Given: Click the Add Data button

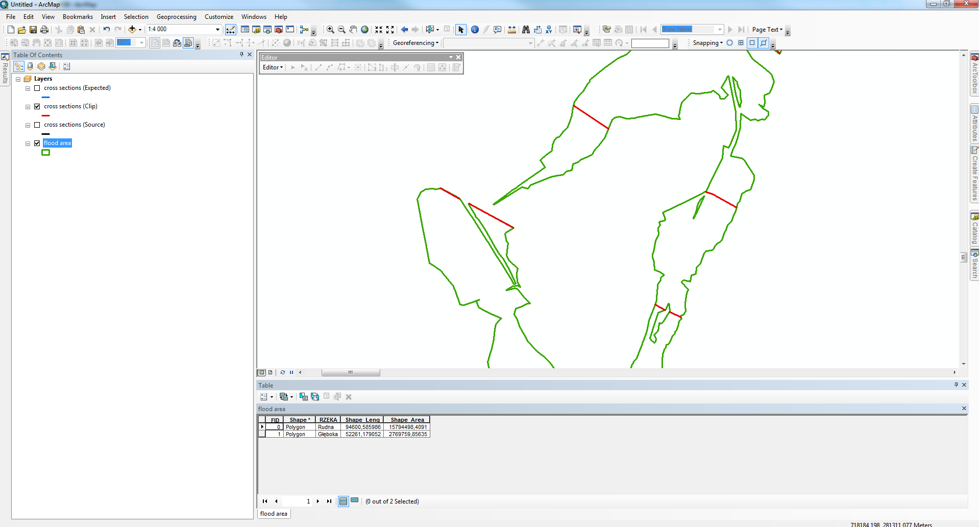Looking at the screenshot, I should (132, 30).
